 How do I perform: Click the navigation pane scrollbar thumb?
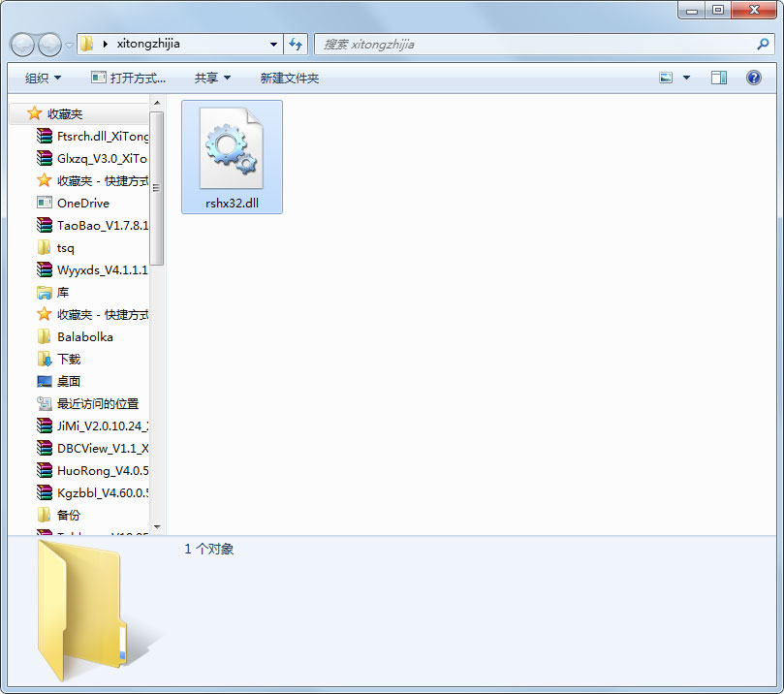(x=157, y=188)
